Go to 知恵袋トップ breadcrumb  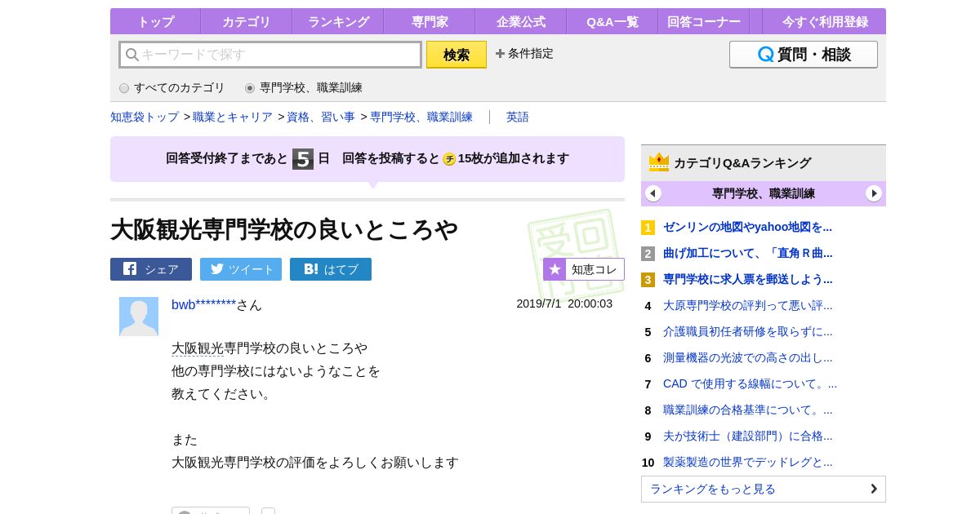point(145,117)
